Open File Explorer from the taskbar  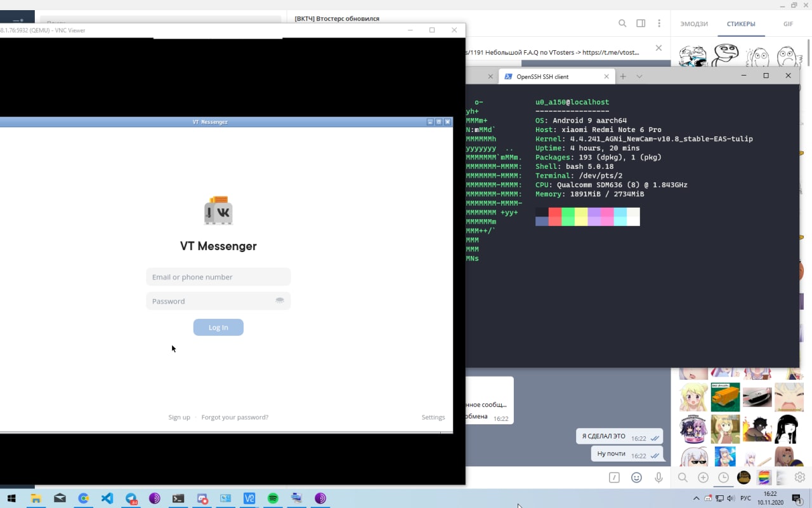coord(36,498)
